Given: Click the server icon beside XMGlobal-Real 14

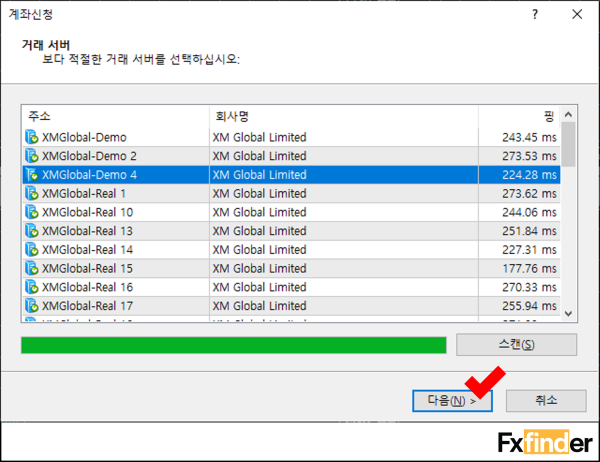Looking at the screenshot, I should [x=32, y=250].
